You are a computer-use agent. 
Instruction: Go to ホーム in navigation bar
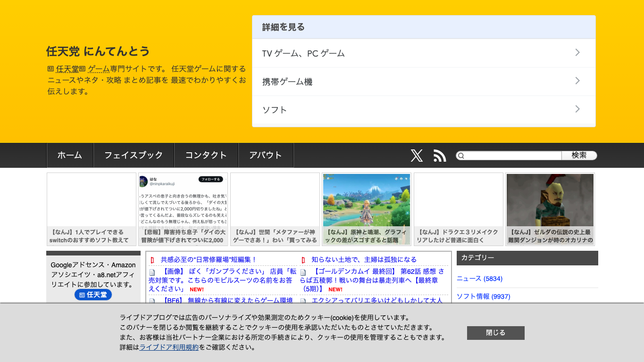(70, 155)
